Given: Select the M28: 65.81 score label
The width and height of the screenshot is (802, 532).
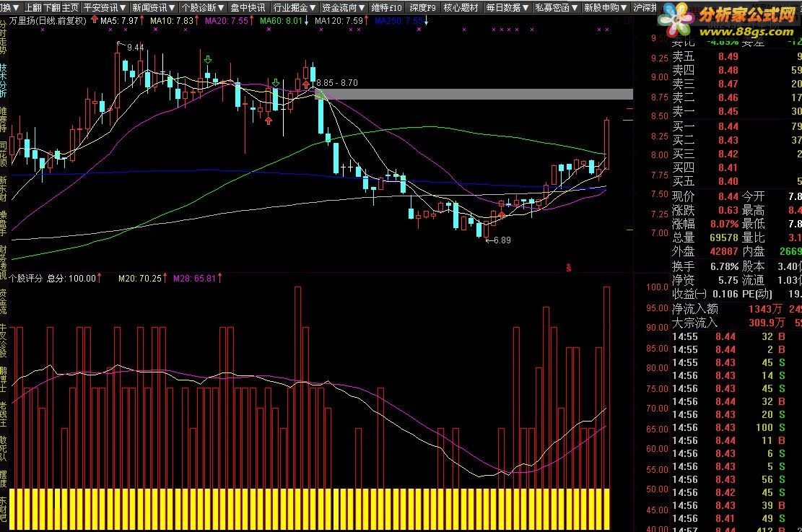Looking at the screenshot, I should [194, 279].
